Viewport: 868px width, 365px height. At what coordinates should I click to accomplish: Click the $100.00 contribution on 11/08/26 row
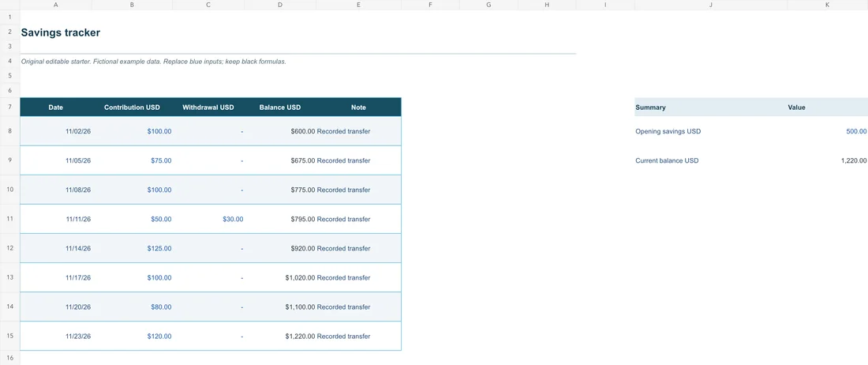[x=133, y=190]
